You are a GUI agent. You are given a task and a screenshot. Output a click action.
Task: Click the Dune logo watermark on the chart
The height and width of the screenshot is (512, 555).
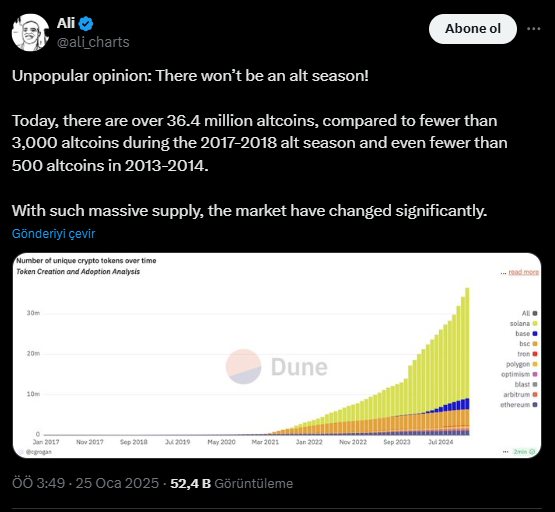tap(277, 367)
